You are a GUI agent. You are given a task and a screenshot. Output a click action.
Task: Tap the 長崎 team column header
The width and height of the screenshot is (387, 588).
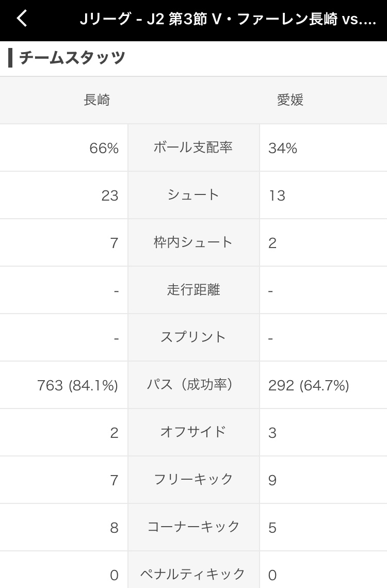coord(97,100)
